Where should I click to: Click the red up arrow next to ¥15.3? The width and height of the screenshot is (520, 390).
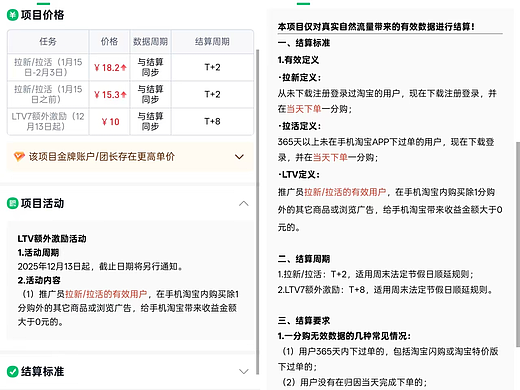pos(124,95)
